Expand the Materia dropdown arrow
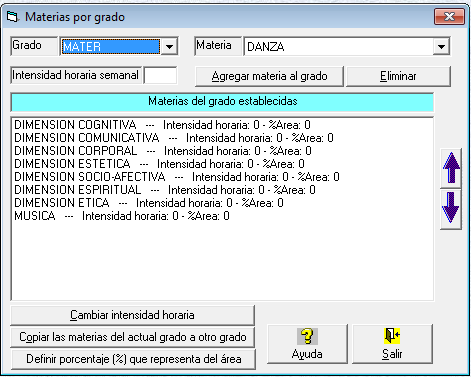This screenshot has height=377, width=471. coord(441,46)
